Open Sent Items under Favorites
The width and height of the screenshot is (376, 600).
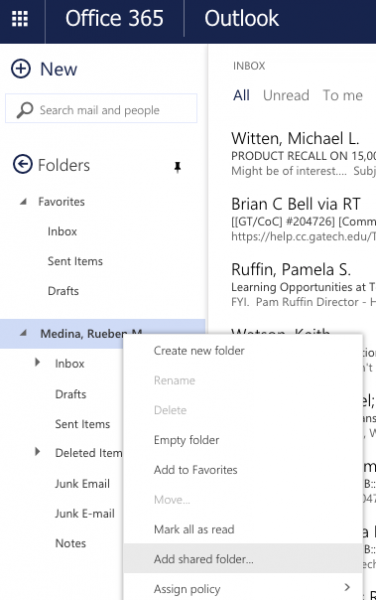[75, 261]
